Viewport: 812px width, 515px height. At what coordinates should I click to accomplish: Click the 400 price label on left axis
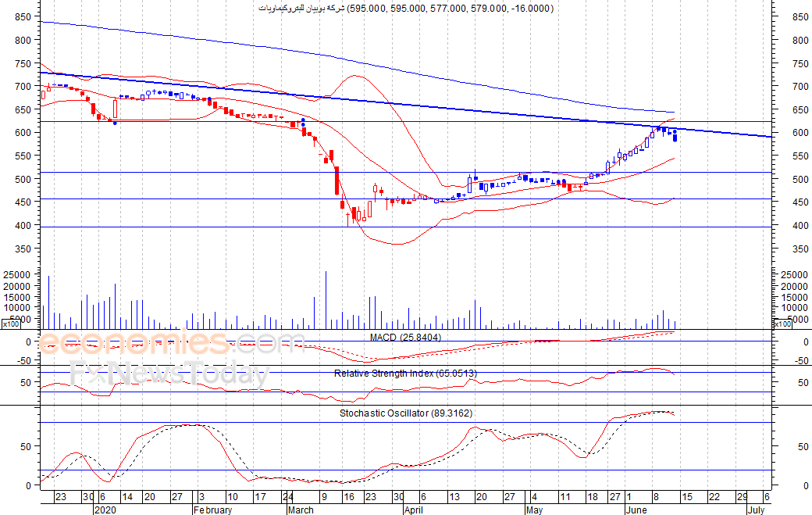tap(23, 225)
